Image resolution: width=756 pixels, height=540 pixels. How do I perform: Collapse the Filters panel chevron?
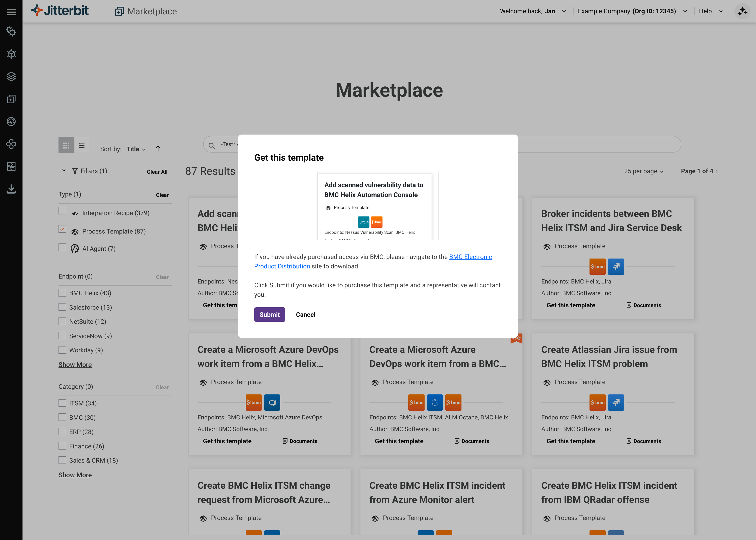pyautogui.click(x=64, y=171)
